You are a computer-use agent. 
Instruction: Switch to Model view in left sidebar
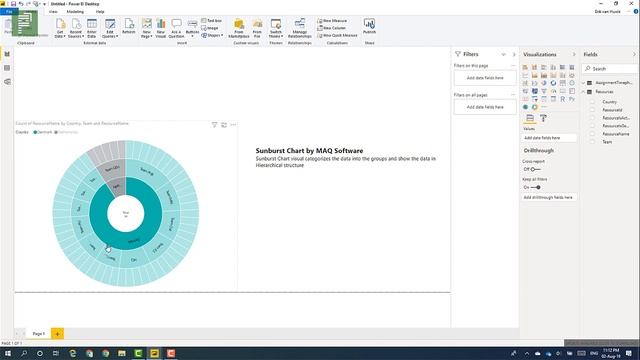7,82
